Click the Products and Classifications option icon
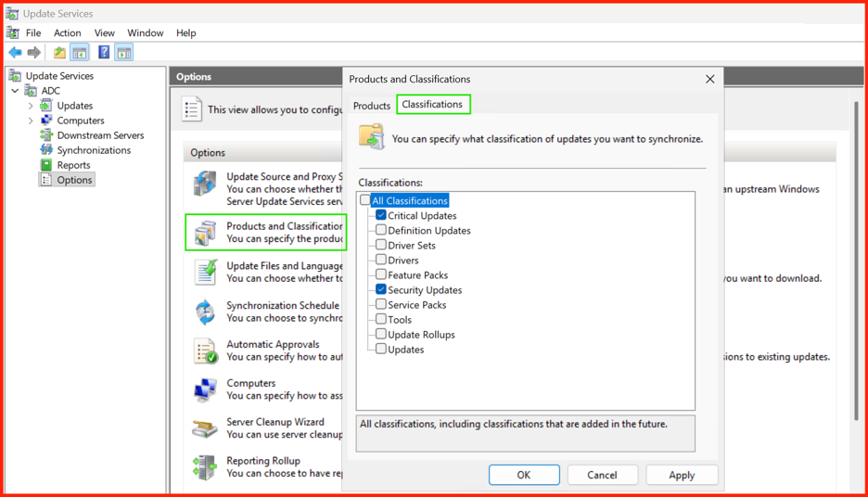The height and width of the screenshot is (497, 868). pyautogui.click(x=205, y=233)
